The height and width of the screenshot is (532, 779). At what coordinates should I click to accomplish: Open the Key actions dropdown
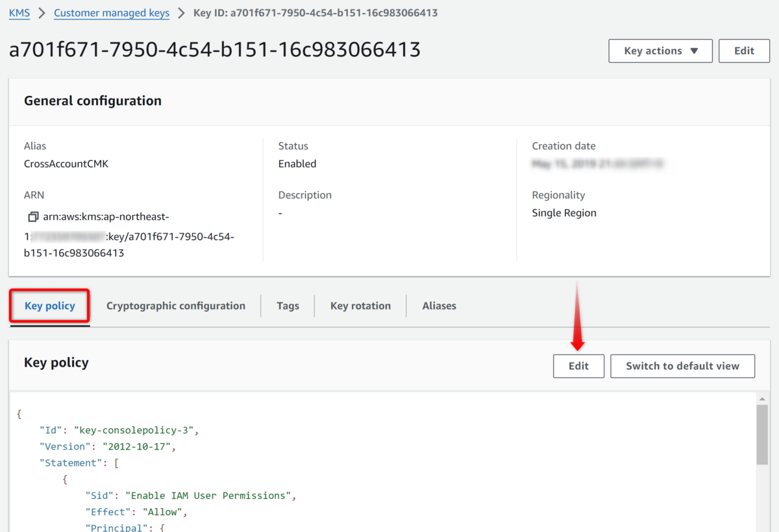pyautogui.click(x=660, y=51)
